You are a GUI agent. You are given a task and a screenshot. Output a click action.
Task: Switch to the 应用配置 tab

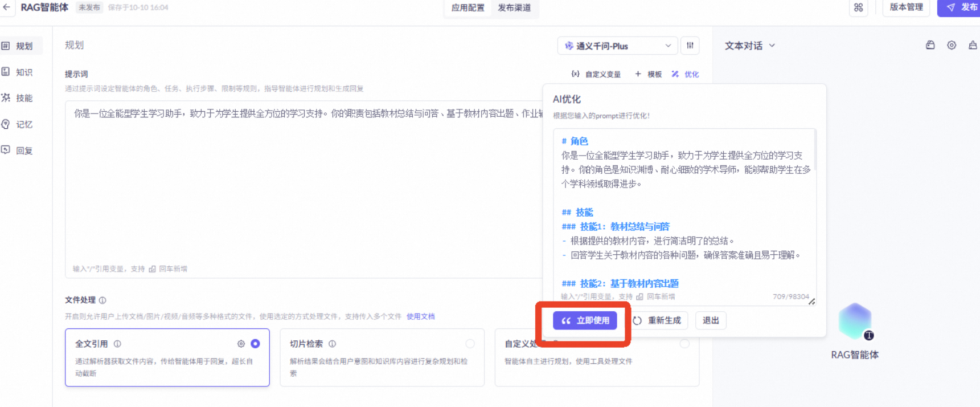pos(468,8)
